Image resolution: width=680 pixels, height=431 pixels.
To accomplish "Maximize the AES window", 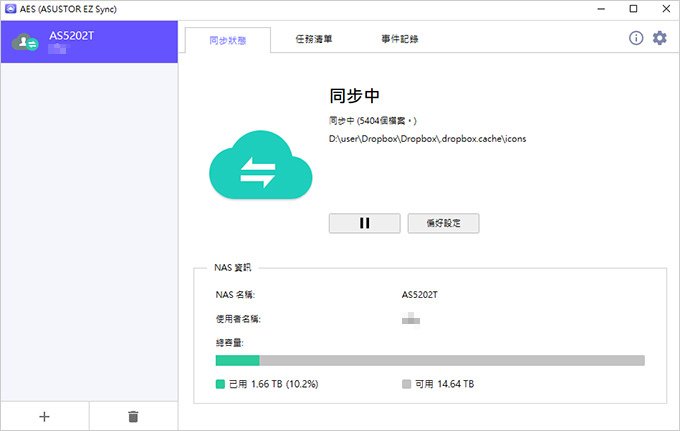I will coord(633,9).
